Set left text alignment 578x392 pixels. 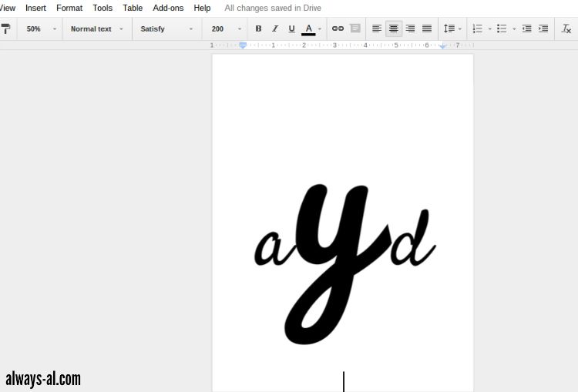[x=376, y=28]
